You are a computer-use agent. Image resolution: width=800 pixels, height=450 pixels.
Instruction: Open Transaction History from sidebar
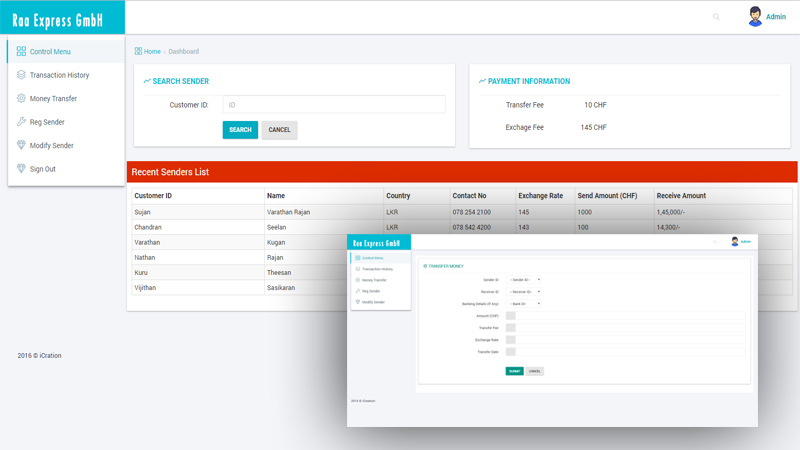(x=59, y=75)
